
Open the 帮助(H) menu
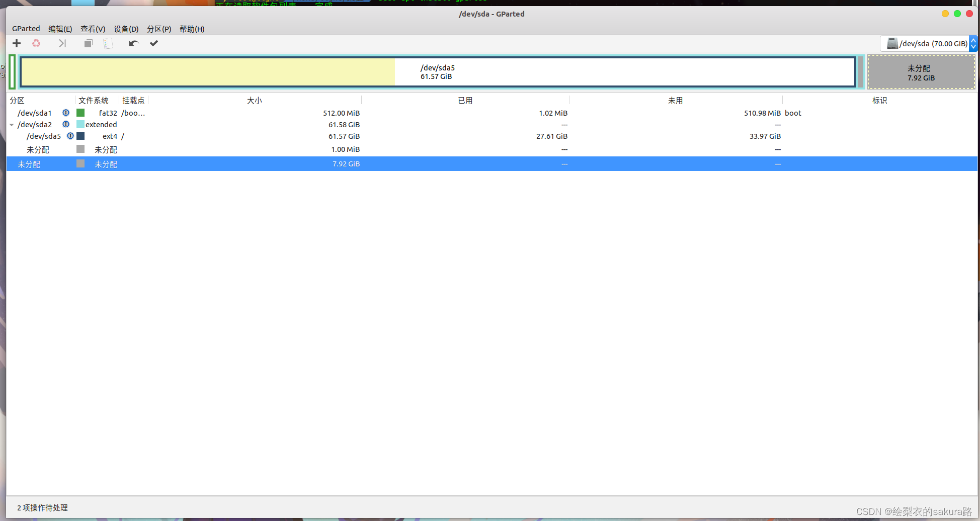point(192,29)
